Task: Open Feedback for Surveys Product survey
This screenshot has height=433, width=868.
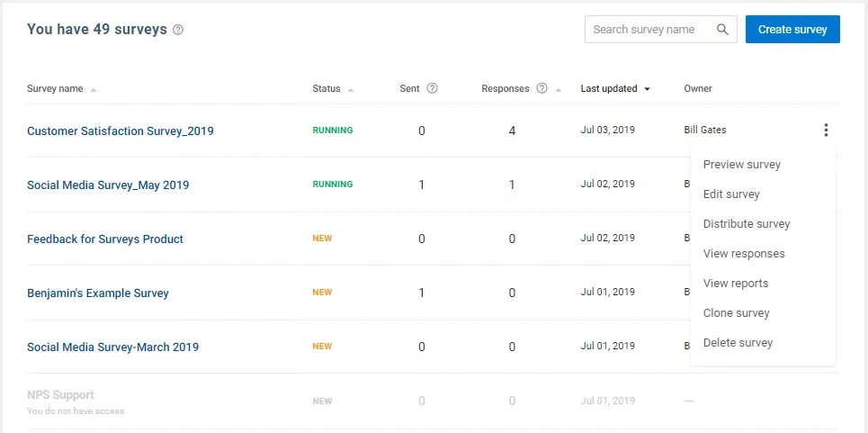Action: click(x=105, y=239)
